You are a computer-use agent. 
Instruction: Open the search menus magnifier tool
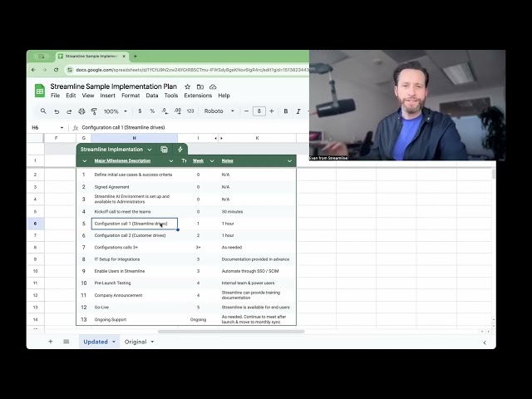(x=43, y=111)
